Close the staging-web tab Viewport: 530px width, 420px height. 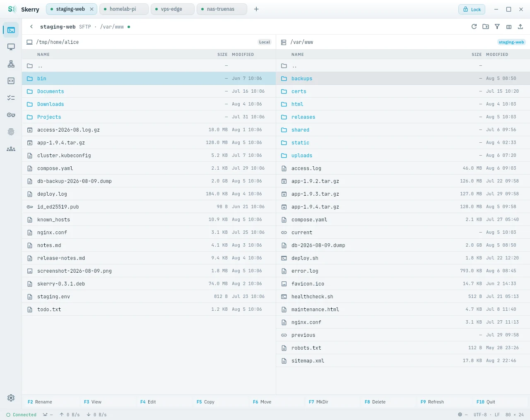92,9
